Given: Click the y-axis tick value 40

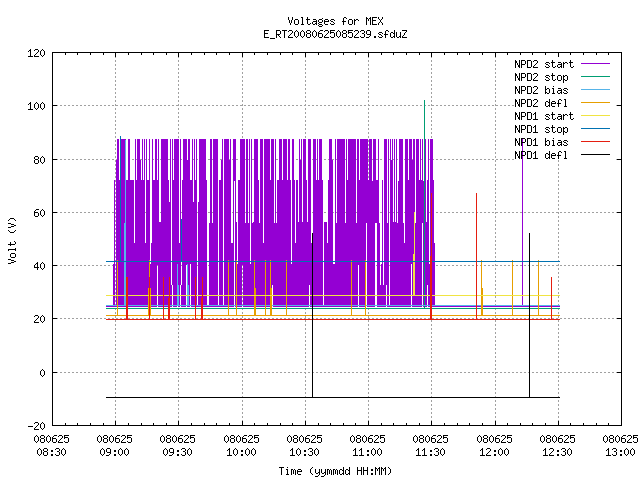Looking at the screenshot, I should [39, 266].
